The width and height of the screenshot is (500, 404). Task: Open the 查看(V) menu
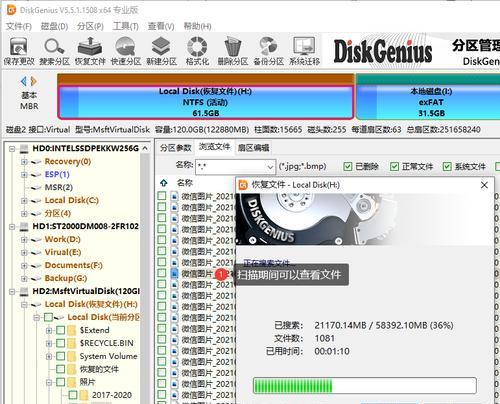(x=161, y=26)
